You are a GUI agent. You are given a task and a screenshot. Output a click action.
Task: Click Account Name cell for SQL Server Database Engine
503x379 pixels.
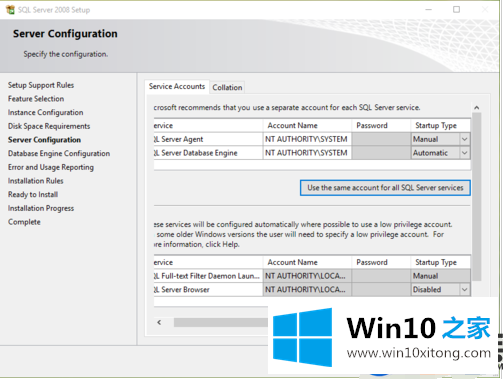click(x=307, y=153)
